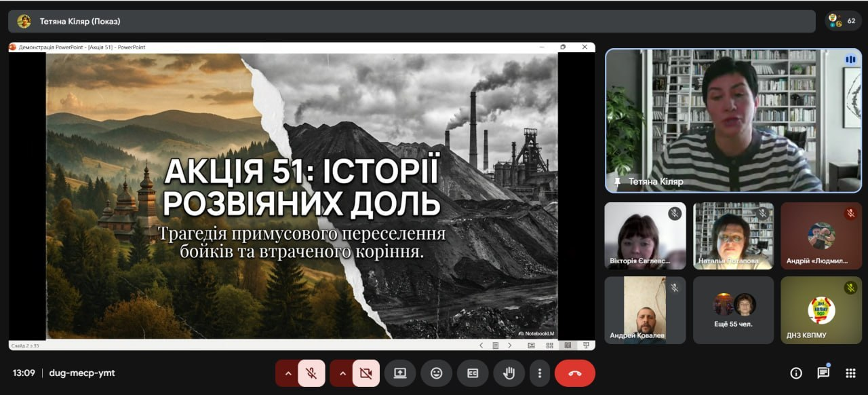Click Андрей Ковалев's video tile
The height and width of the screenshot is (395, 868).
click(645, 309)
